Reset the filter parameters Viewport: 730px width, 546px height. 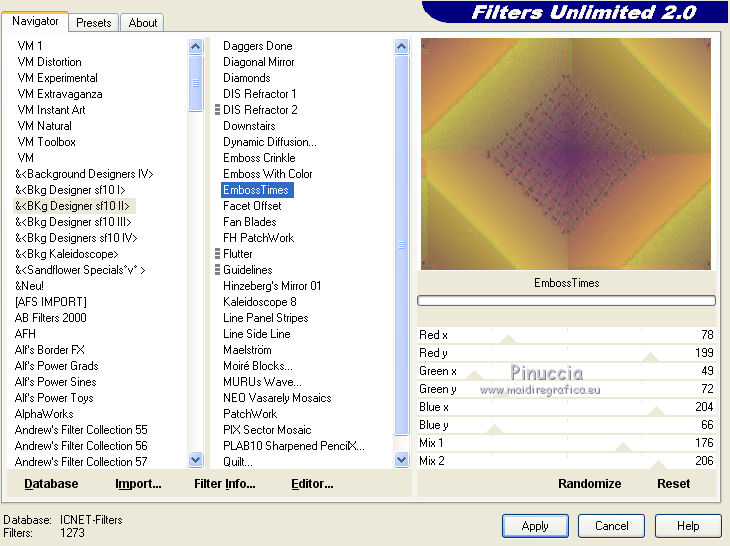point(673,484)
